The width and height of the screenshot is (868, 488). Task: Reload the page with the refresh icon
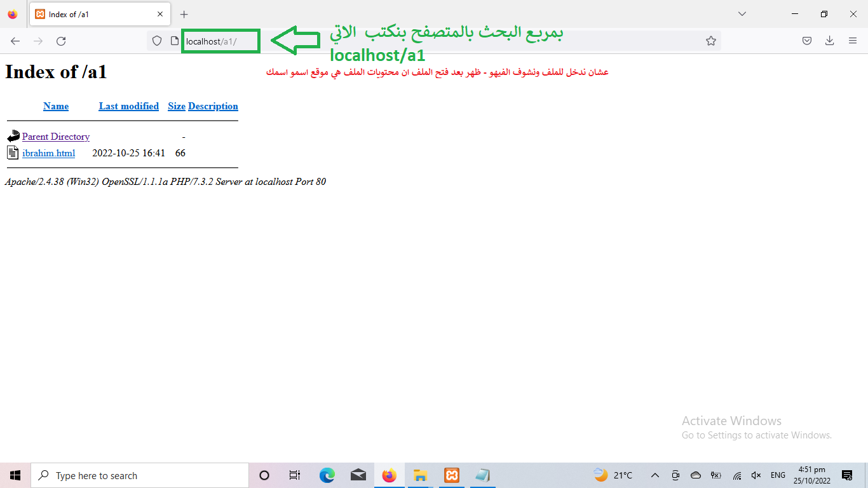tap(61, 41)
